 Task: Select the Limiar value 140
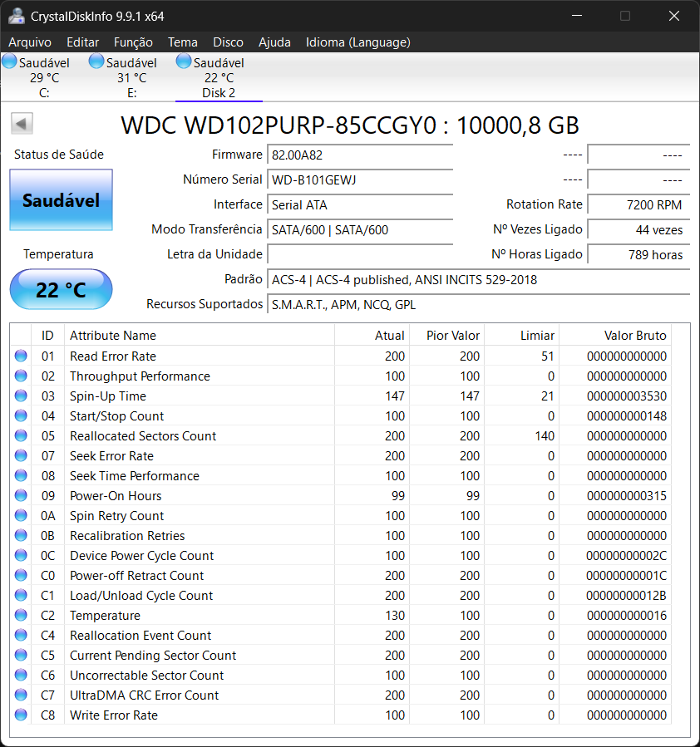pyautogui.click(x=545, y=436)
